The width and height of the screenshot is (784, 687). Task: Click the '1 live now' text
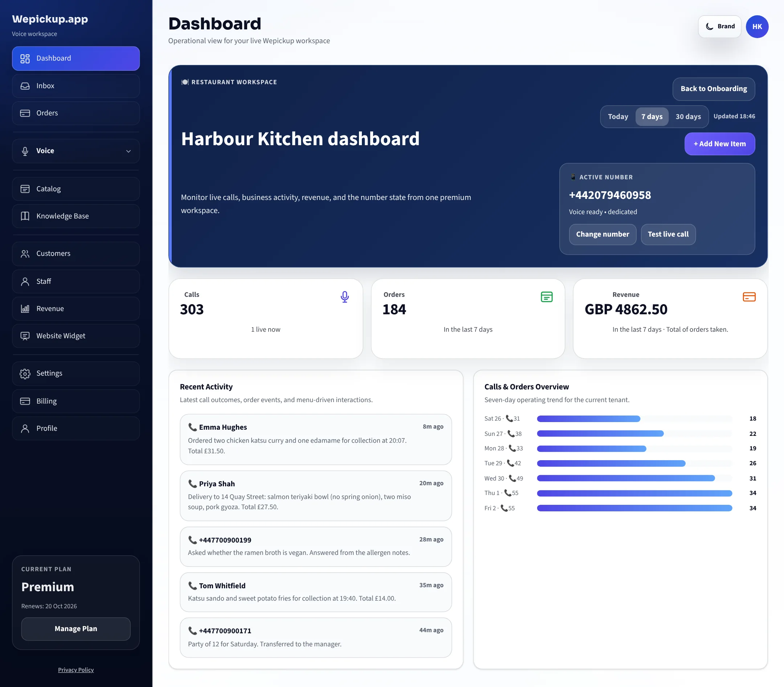coord(266,330)
